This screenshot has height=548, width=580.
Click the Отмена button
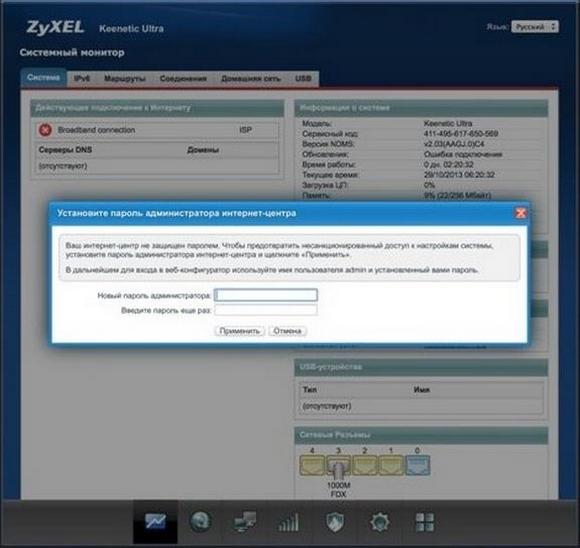(287, 331)
